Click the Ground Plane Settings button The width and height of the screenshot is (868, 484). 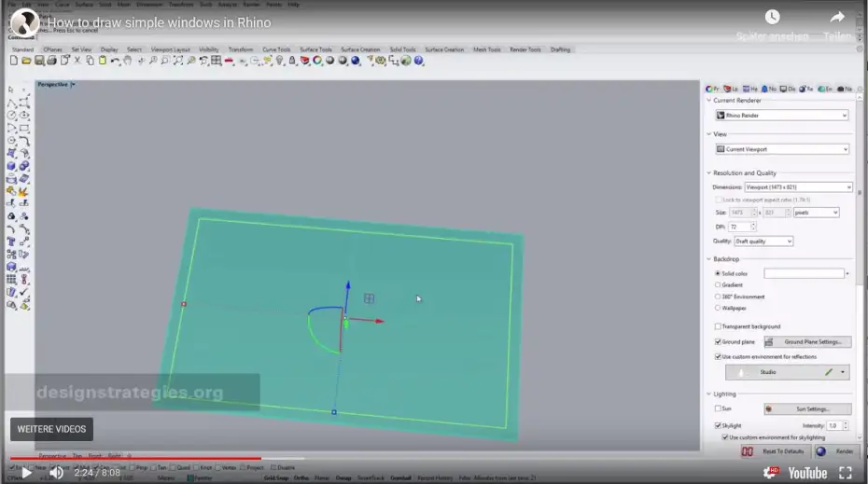tap(807, 342)
